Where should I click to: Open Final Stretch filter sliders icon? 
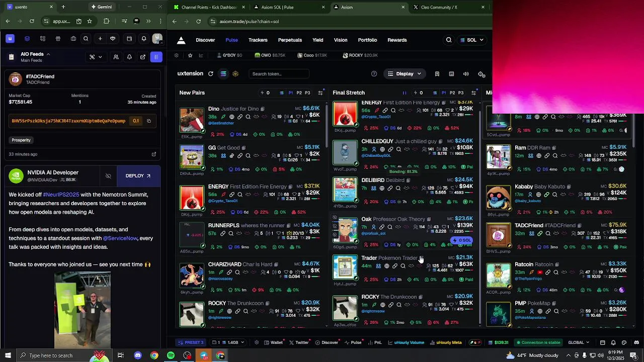coord(473,93)
